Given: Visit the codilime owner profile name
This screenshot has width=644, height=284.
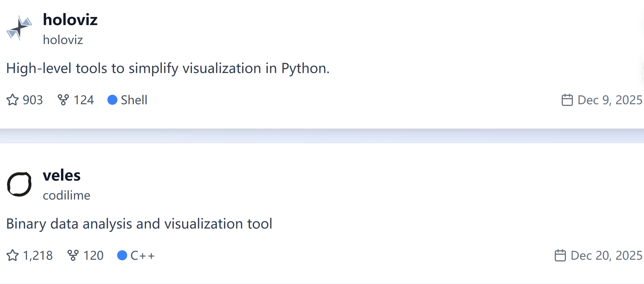Looking at the screenshot, I should 67,195.
